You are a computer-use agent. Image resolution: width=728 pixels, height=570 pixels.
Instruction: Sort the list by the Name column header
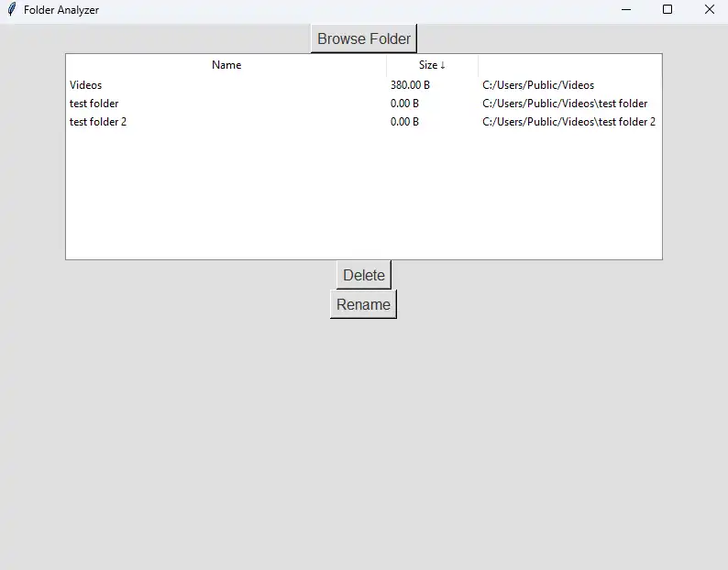[x=226, y=65]
